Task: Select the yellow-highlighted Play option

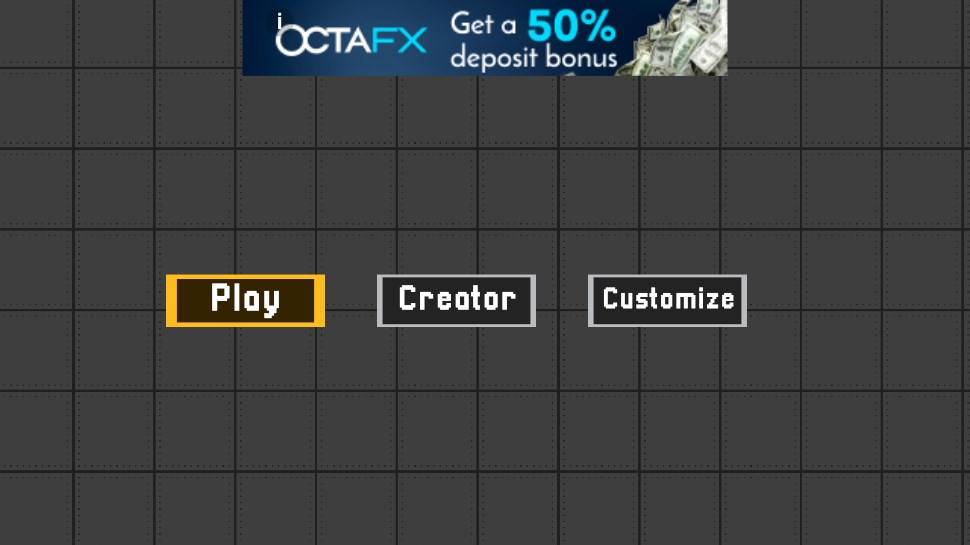Action: pos(246,301)
